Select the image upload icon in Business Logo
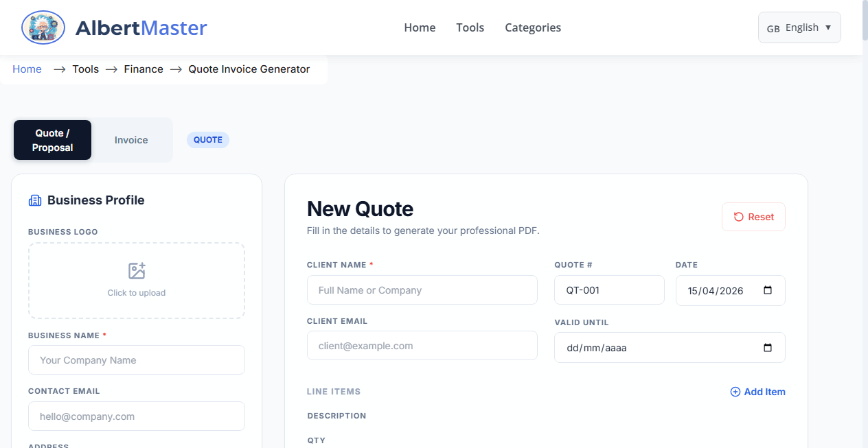868x448 pixels. click(136, 271)
